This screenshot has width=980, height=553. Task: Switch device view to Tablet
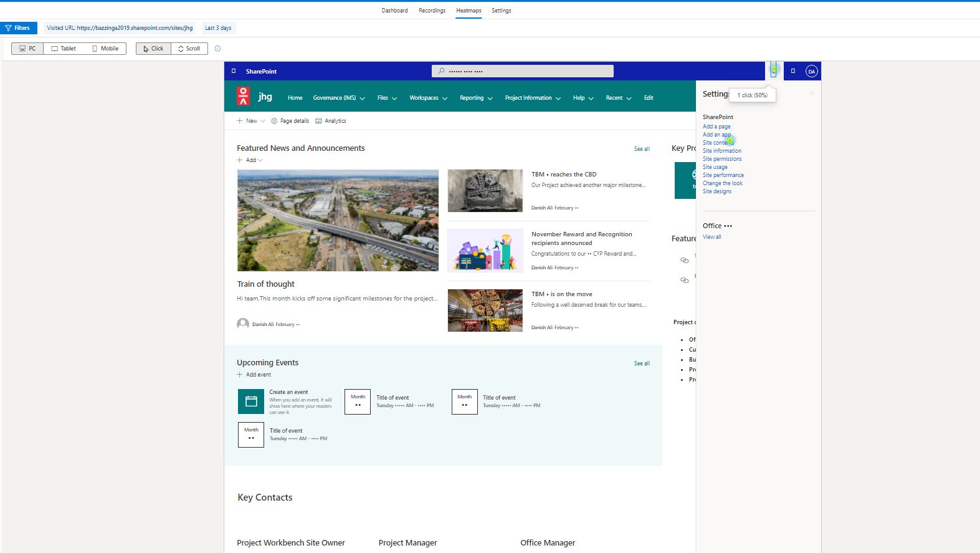tap(64, 49)
